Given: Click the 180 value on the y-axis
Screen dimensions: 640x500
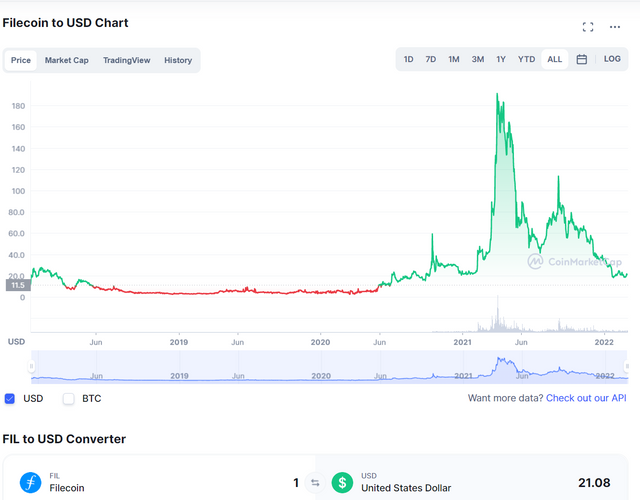Looking at the screenshot, I should [18, 106].
